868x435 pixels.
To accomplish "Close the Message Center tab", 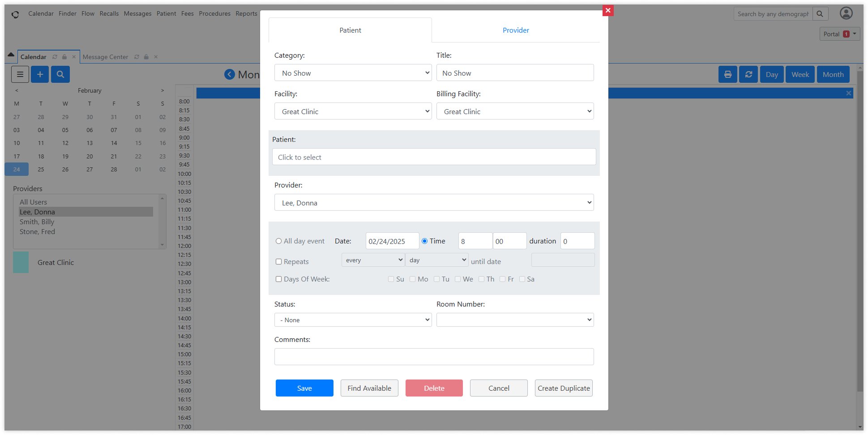I will (156, 57).
